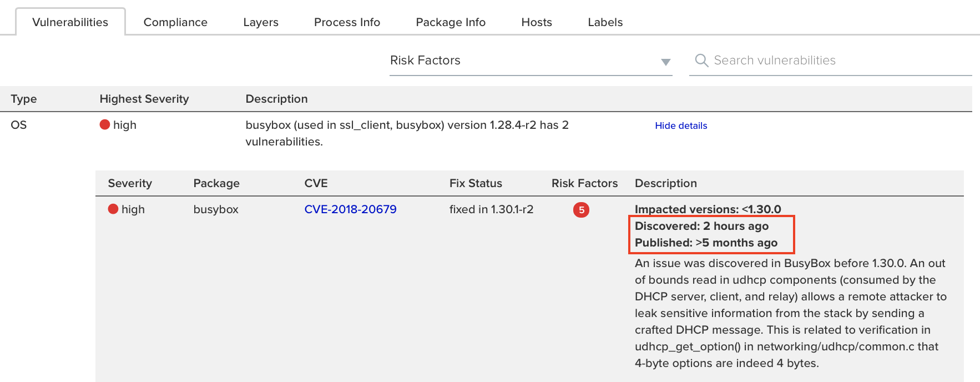The height and width of the screenshot is (382, 980).
Task: Click the BusyBox out of bounds description paragraph
Action: tap(791, 313)
